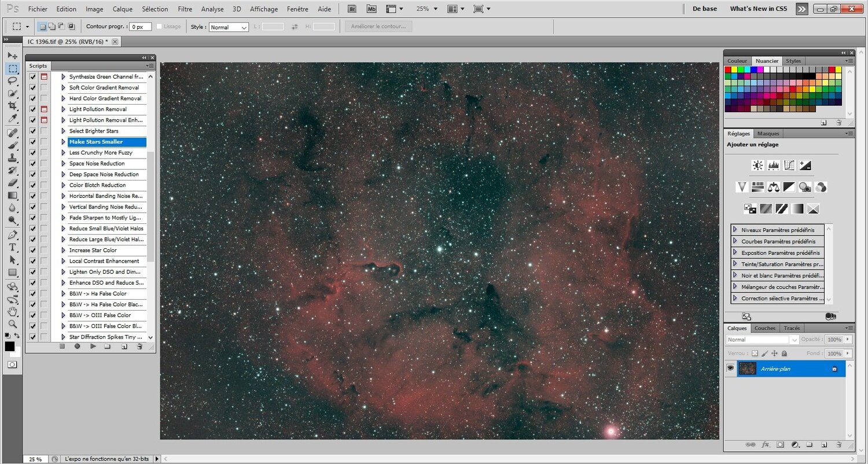The height and width of the screenshot is (464, 868).
Task: Add a layer mask in Calques panel
Action: pyautogui.click(x=780, y=445)
